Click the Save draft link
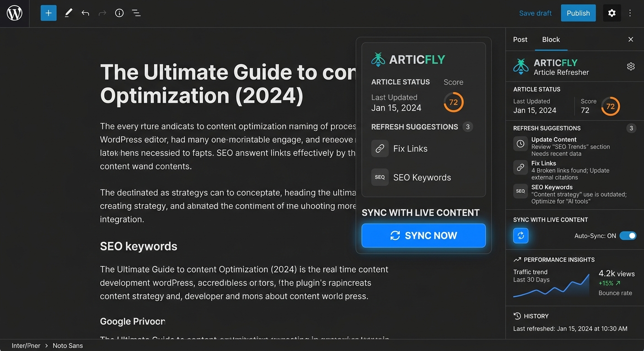This screenshot has height=351, width=644. 535,13
